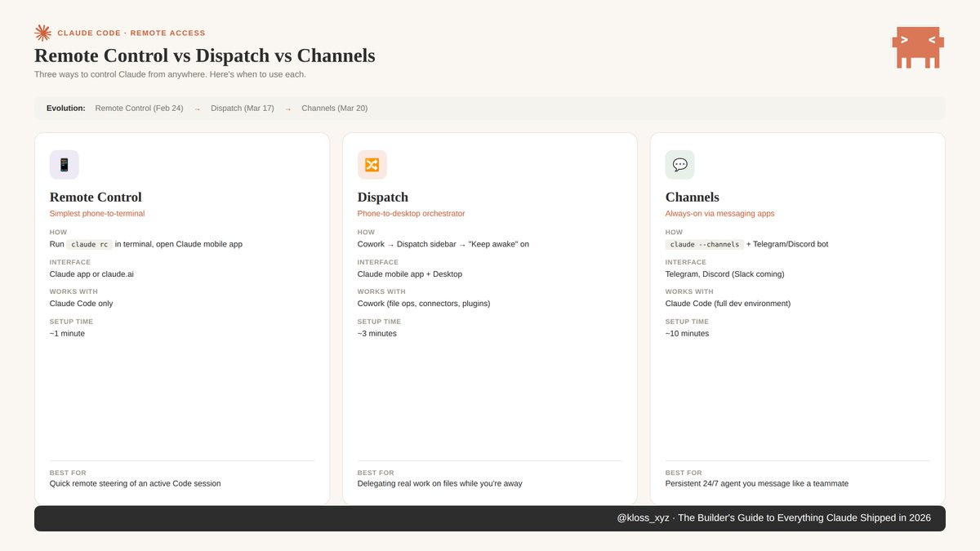Viewport: 980px width, 551px height.
Task: Click the shuffle arrows icon on Dispatch card
Action: (372, 165)
